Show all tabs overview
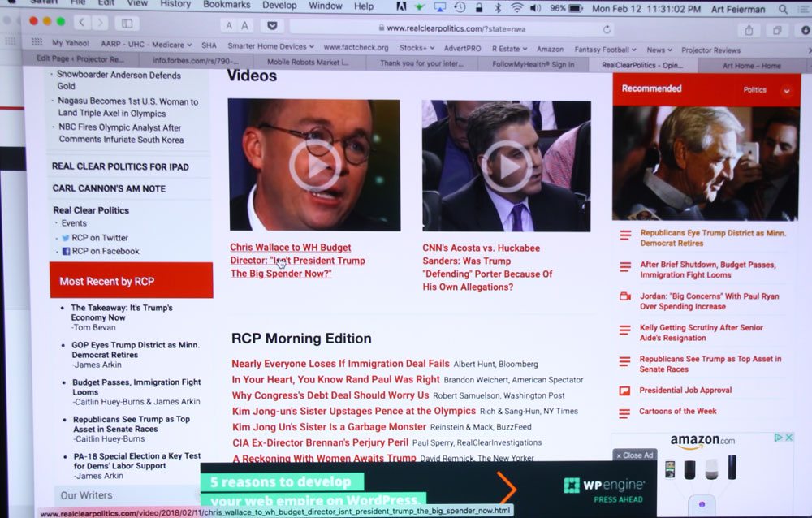812x518 pixels. click(777, 31)
